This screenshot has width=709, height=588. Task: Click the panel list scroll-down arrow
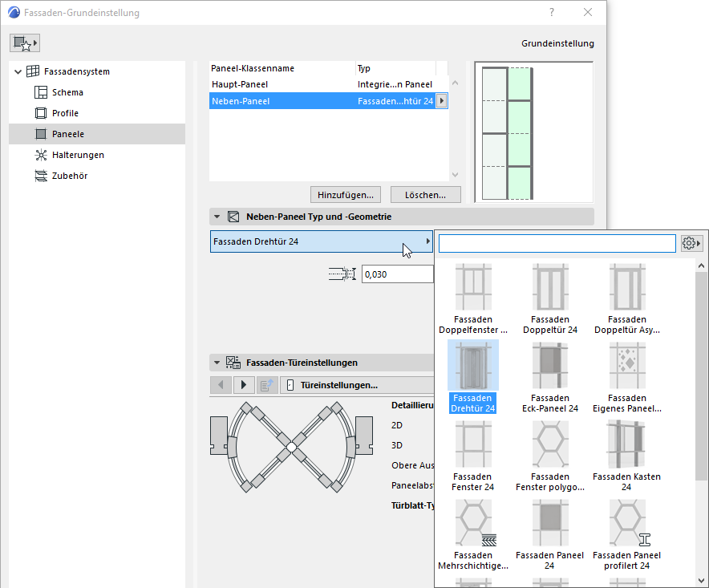(456, 175)
